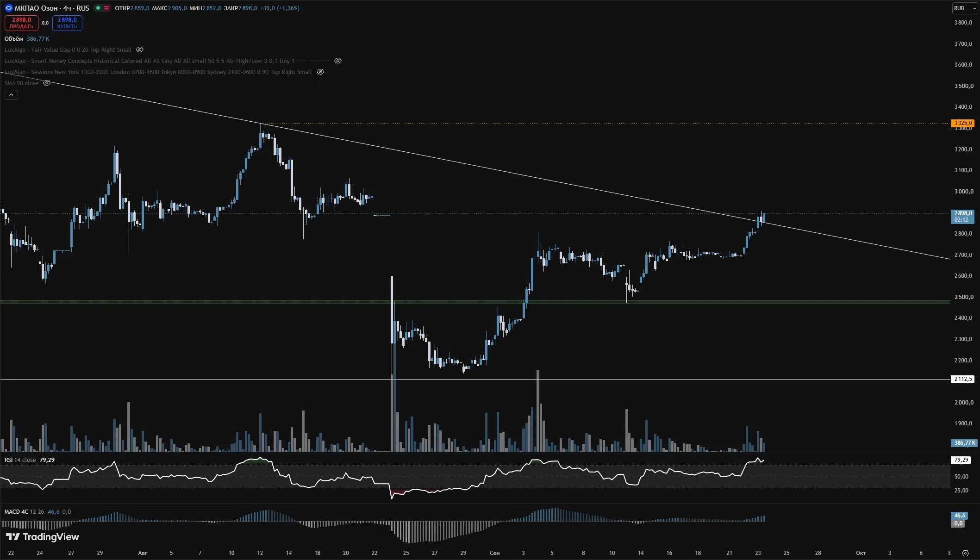Click the pink delayed-data wave icon
Image resolution: width=980 pixels, height=560 pixels.
pyautogui.click(x=106, y=8)
